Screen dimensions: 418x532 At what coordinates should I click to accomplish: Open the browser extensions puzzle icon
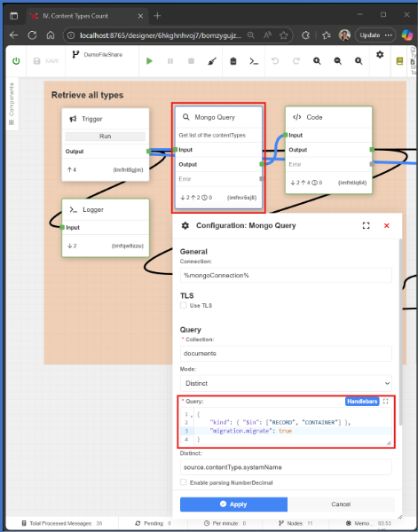point(306,35)
